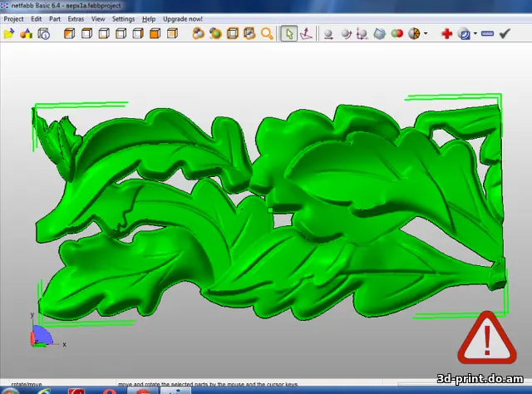Image resolution: width=532 pixels, height=394 pixels.
Task: Open the View menu
Action: point(98,19)
